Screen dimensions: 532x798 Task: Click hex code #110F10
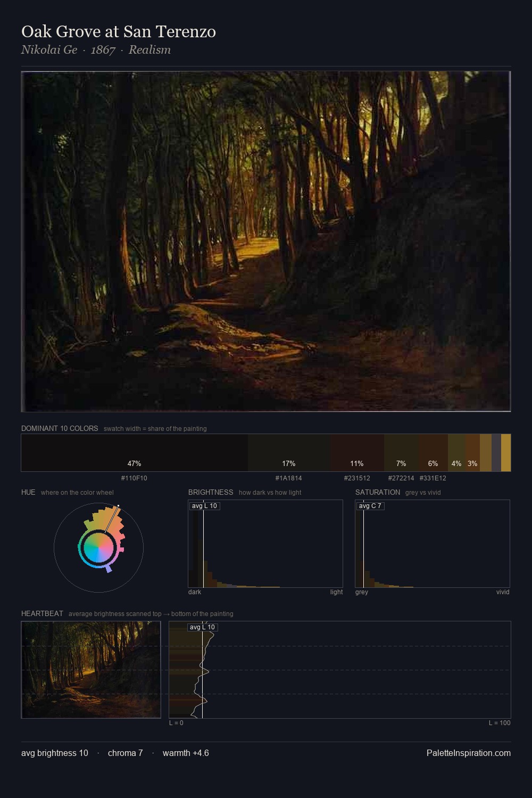point(134,478)
